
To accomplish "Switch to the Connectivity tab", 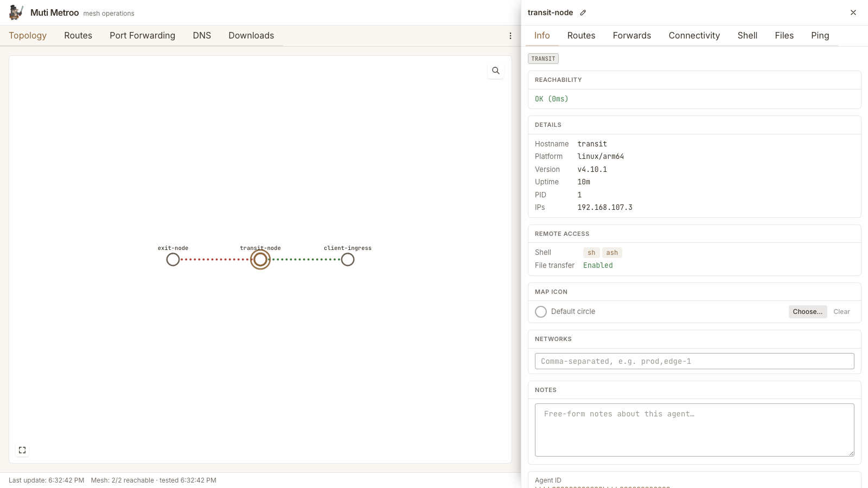I will pos(694,35).
